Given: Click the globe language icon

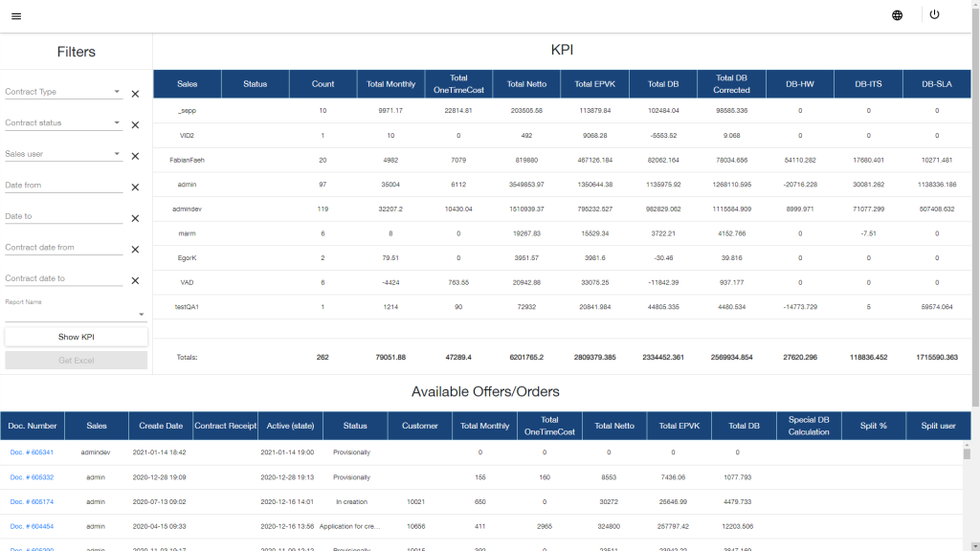Looking at the screenshot, I should (897, 15).
